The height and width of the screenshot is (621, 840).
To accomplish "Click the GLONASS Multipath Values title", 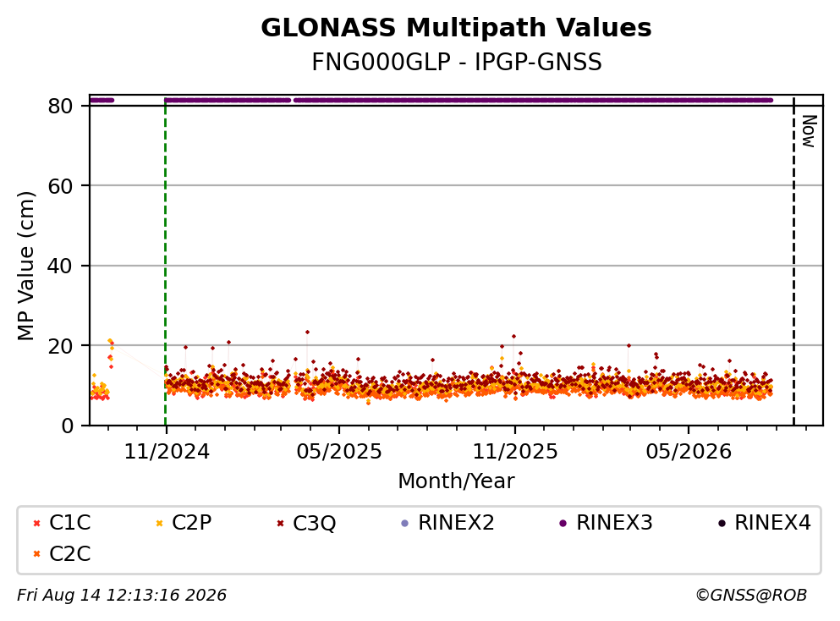I will click(x=456, y=28).
